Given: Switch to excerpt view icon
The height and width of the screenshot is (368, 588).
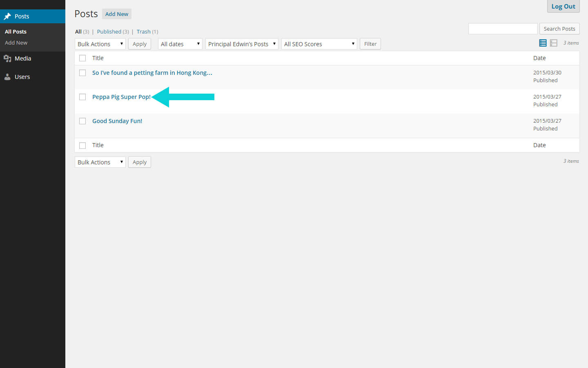Looking at the screenshot, I should click(554, 43).
